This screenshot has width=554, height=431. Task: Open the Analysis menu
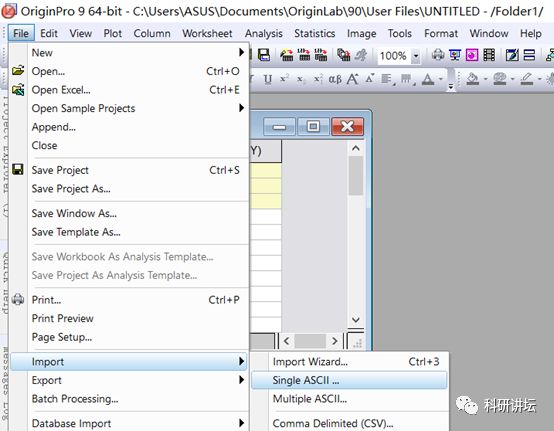[264, 33]
